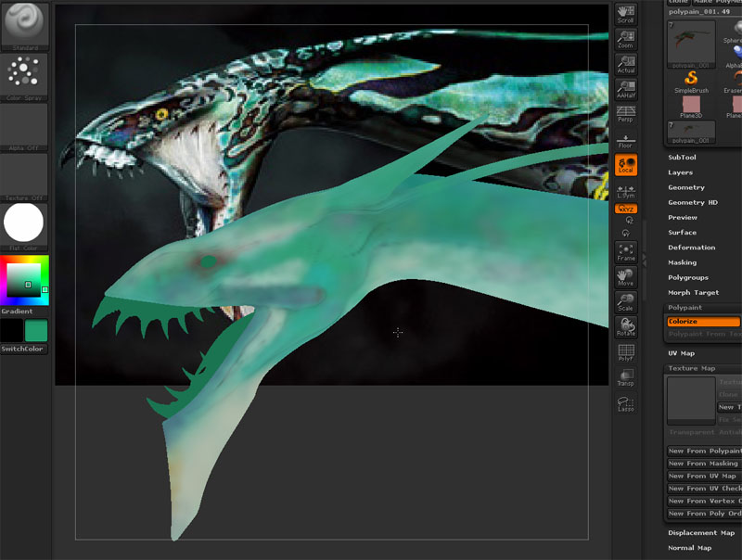The image size is (742, 560).
Task: Expand the UV Map section
Action: point(681,353)
